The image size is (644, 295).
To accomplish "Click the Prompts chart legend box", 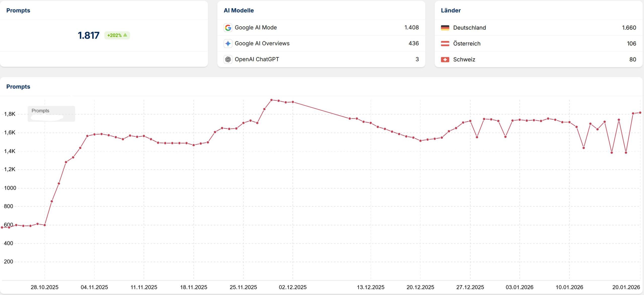I will [x=51, y=114].
